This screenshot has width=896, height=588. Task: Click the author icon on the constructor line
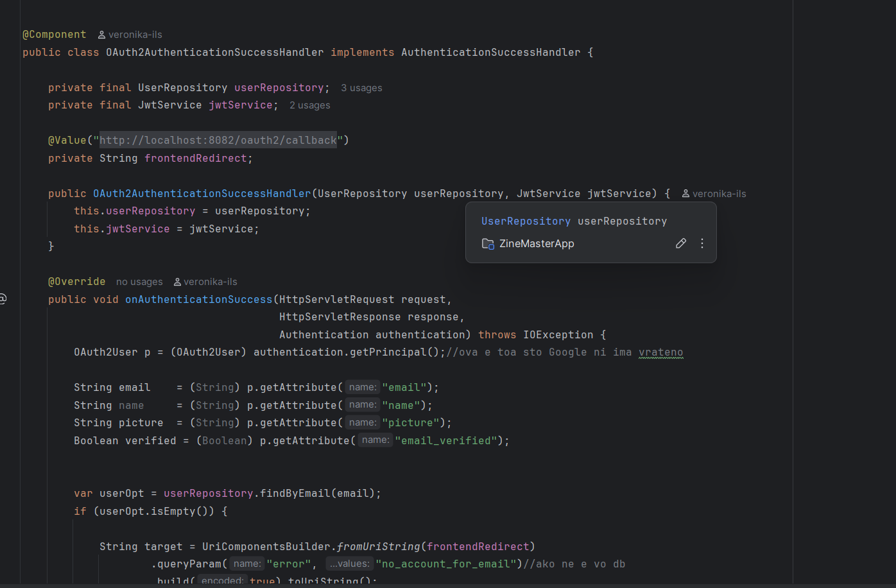coord(685,194)
